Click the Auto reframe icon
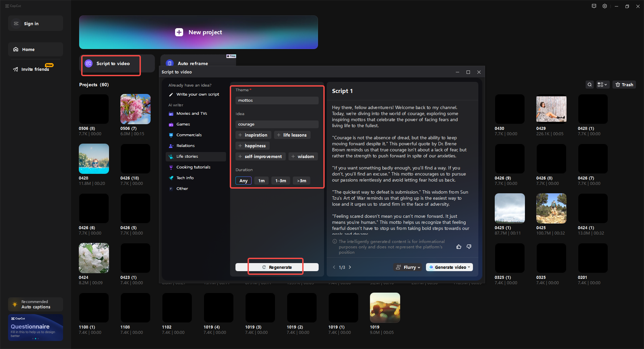 [x=170, y=63]
